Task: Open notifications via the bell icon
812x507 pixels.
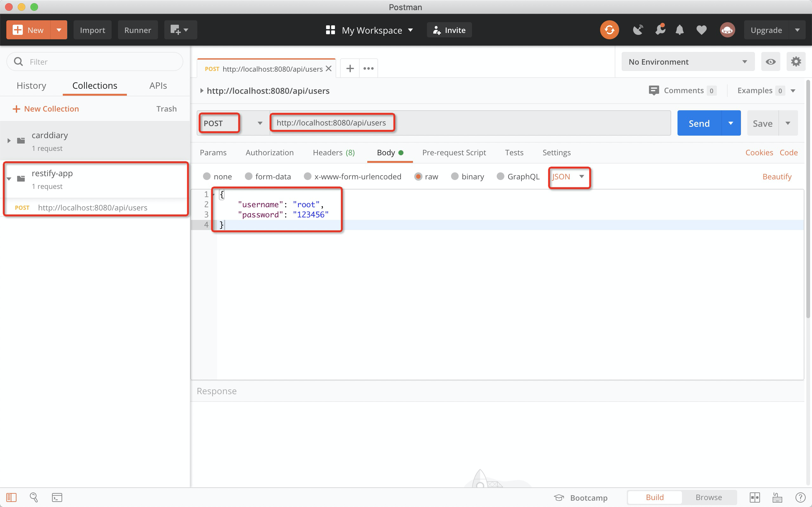Action: point(679,29)
